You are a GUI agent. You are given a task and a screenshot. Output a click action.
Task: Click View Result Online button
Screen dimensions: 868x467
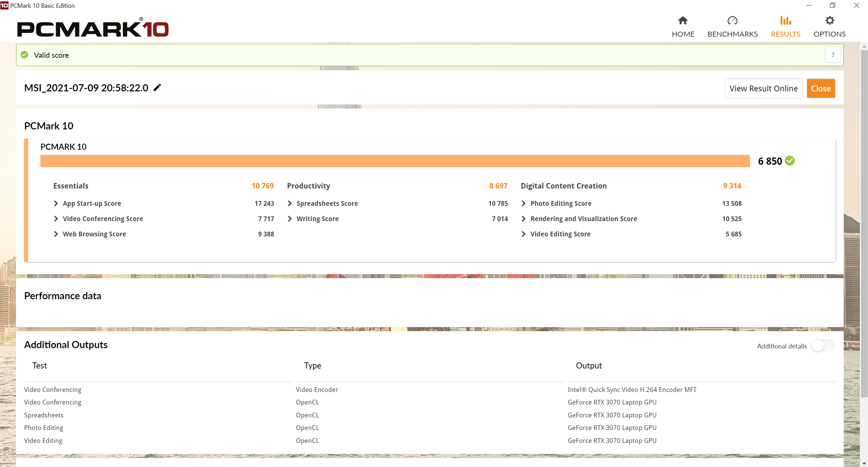[763, 88]
